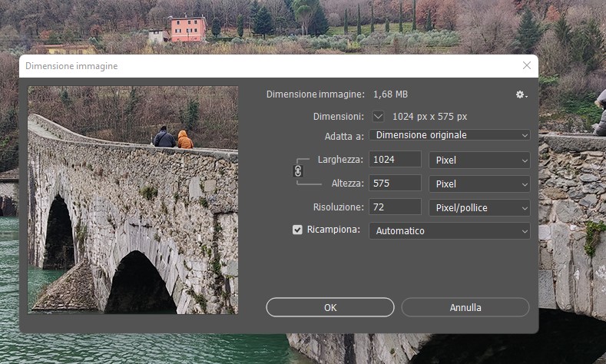606x364 pixels.
Task: Open the Adatta a preset dropdown
Action: click(449, 135)
